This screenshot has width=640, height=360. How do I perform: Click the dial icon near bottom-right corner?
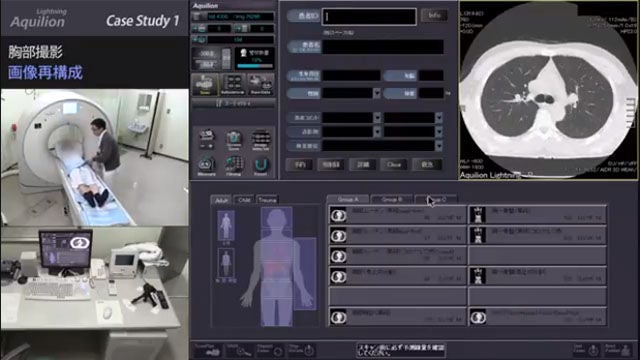(x=588, y=350)
